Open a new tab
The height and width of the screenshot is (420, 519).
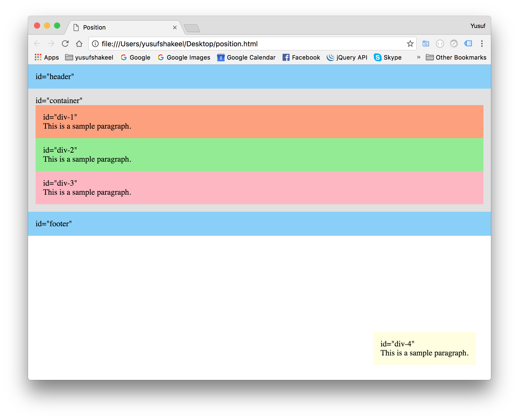[192, 28]
